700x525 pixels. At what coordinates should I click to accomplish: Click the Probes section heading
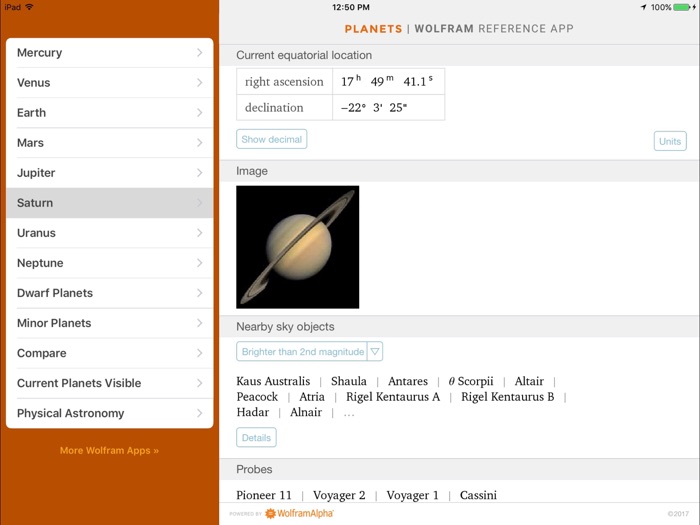point(254,469)
